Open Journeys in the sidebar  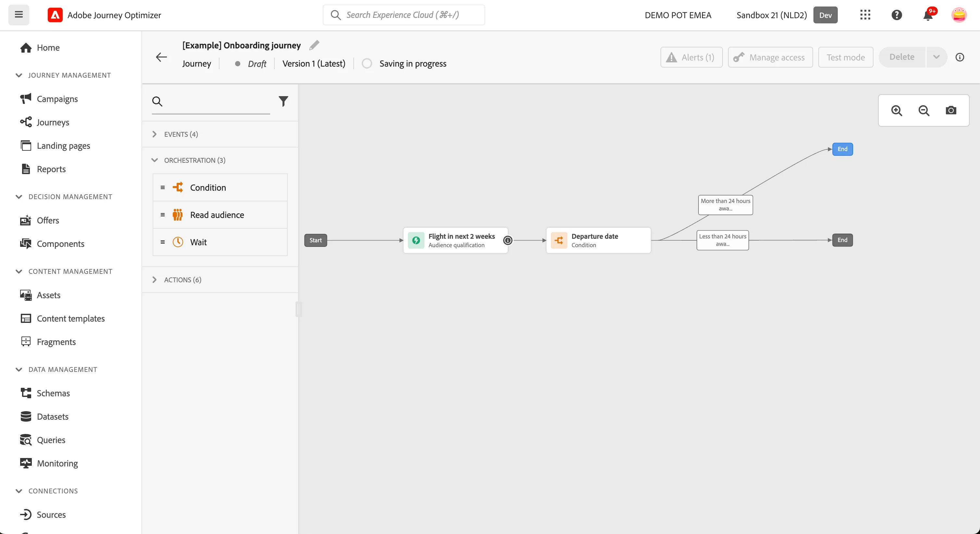click(53, 122)
